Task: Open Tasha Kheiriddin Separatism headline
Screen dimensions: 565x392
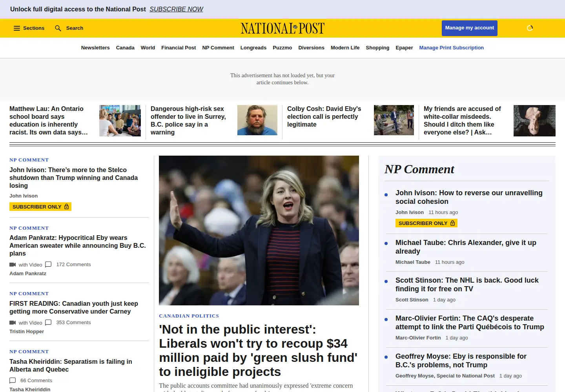Action: pos(71,365)
